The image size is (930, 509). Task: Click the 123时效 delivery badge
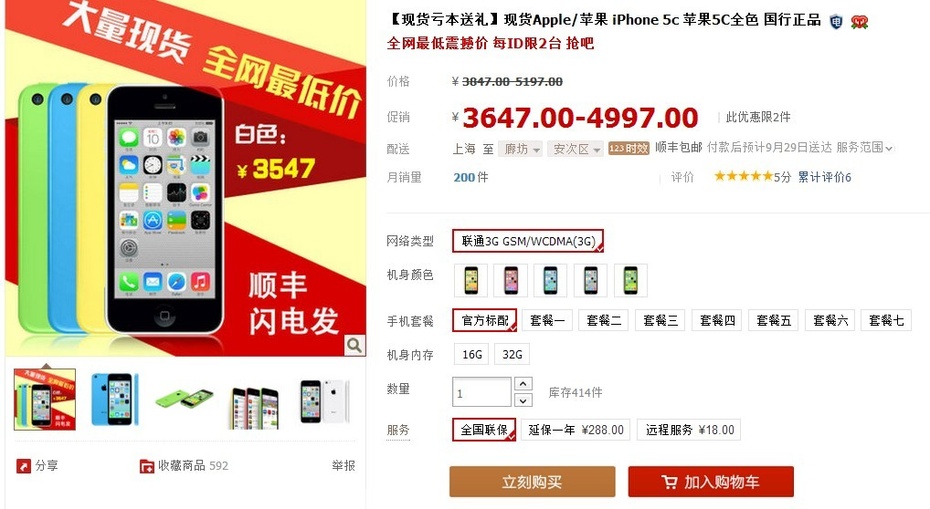(629, 148)
